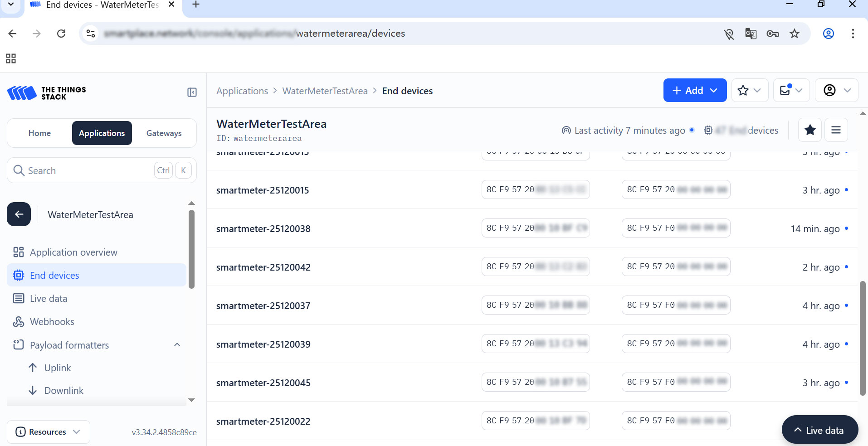868x446 pixels.
Task: Open device smartmeter-25120038
Action: click(x=263, y=229)
